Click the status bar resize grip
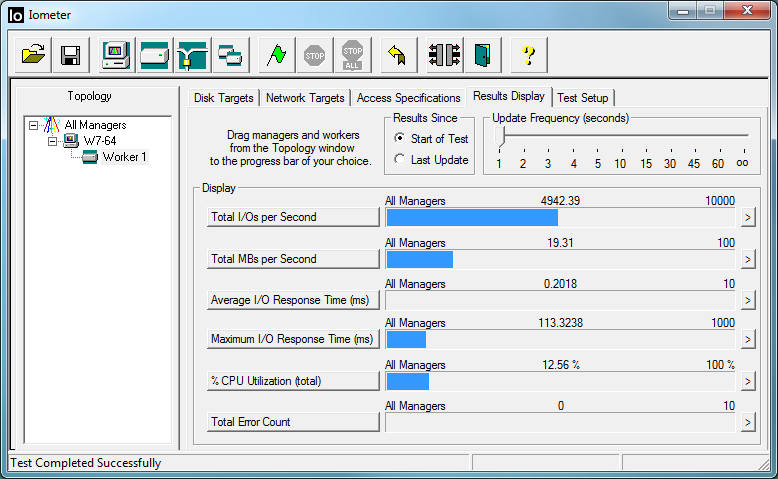Viewport: 778px width, 479px height. click(x=764, y=464)
